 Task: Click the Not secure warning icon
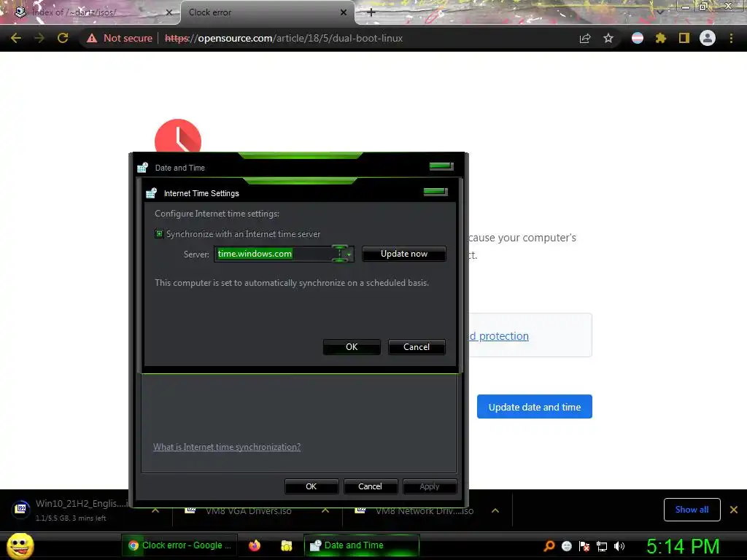click(91, 38)
